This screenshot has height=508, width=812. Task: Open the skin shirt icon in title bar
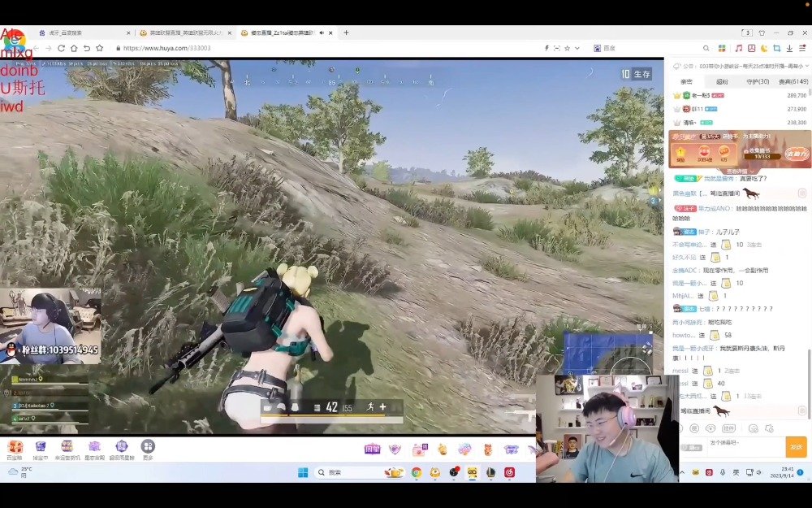(x=762, y=33)
